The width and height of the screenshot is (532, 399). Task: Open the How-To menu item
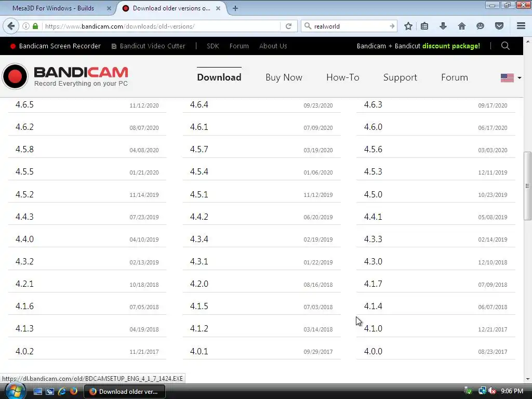click(343, 77)
